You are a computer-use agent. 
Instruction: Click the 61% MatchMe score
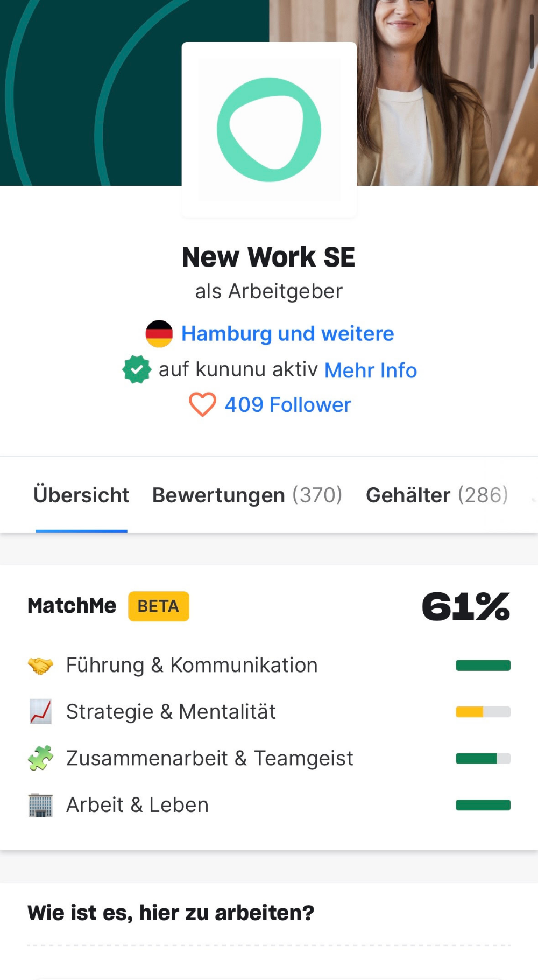465,606
